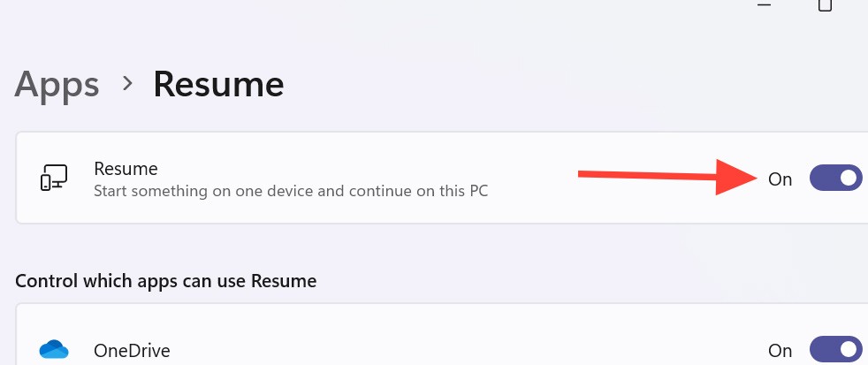Screen dimensions: 868x365
Task: Click the Resume device icon
Action: pyautogui.click(x=53, y=178)
